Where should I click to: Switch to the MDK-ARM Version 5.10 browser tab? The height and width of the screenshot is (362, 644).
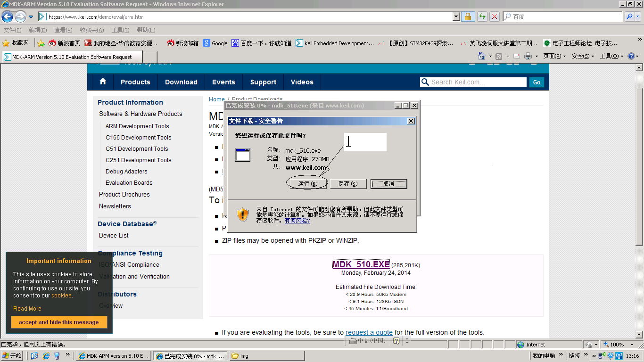(72, 57)
